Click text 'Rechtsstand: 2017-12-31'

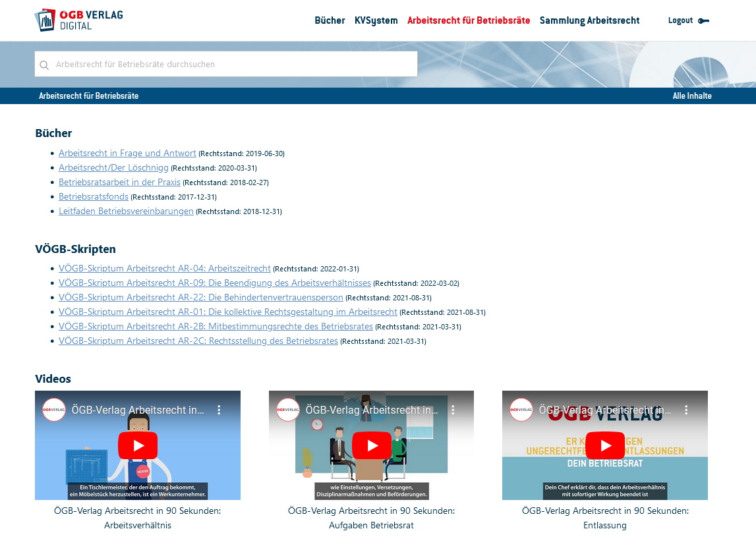click(173, 197)
